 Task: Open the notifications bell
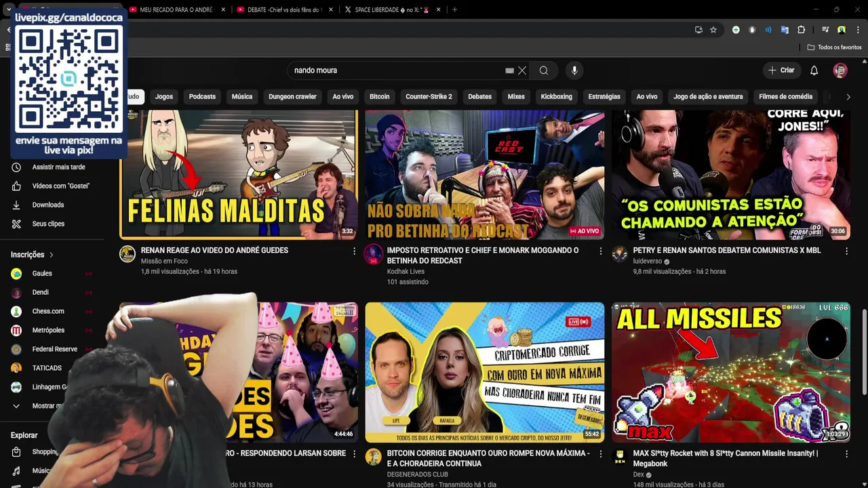814,70
